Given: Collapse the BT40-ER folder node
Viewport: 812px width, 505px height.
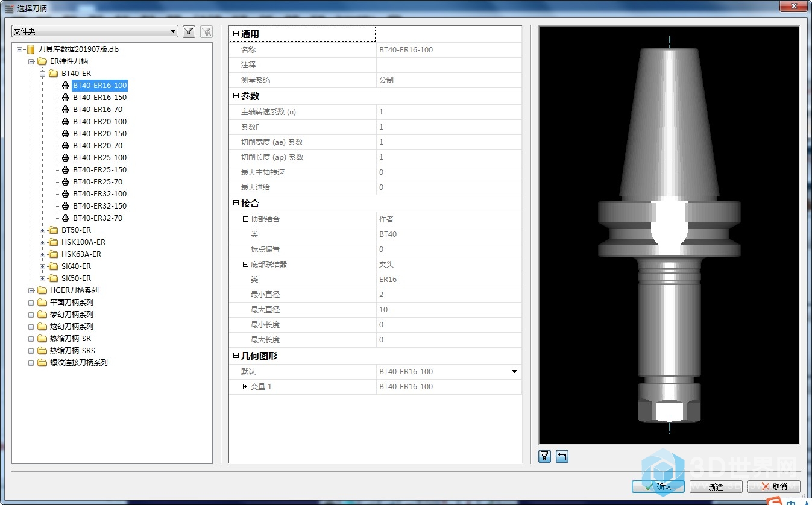Looking at the screenshot, I should point(43,74).
